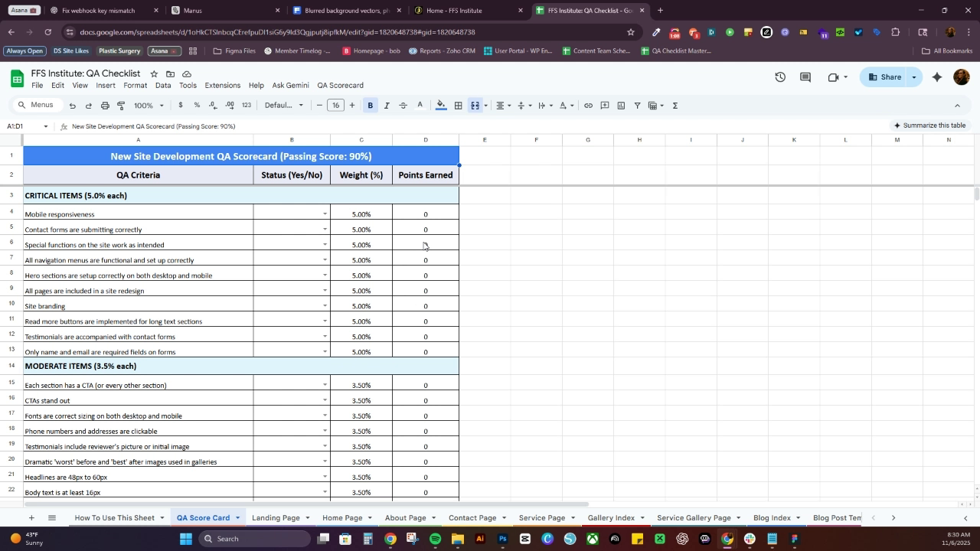Click Summarize this table button

(x=929, y=126)
